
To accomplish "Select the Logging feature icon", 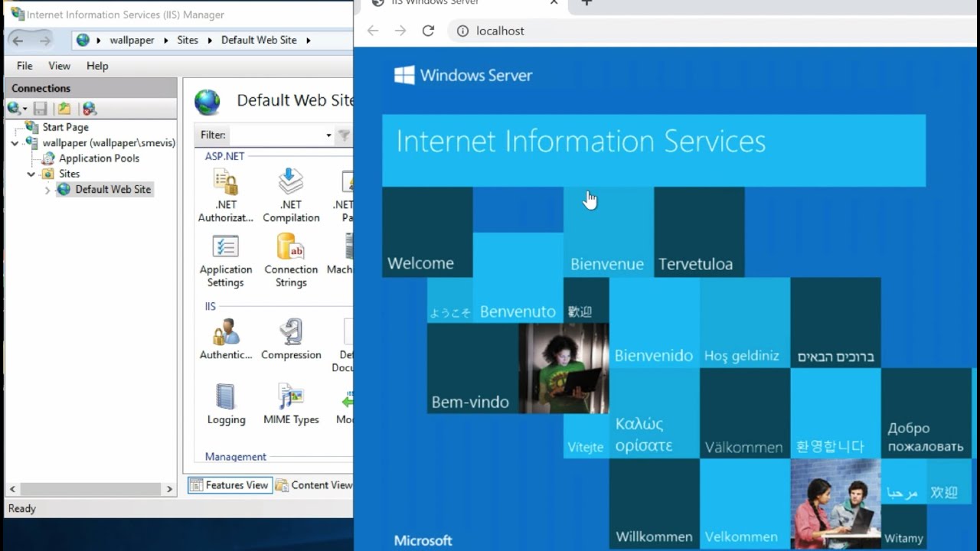I will click(226, 404).
